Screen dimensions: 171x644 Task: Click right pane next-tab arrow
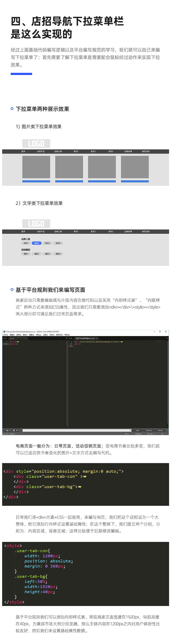[72, 338]
